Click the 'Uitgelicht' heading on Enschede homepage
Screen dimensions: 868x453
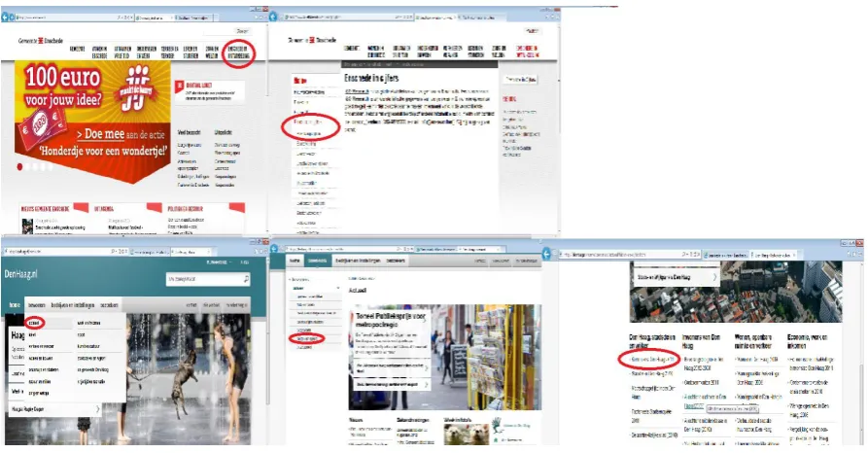pyautogui.click(x=224, y=132)
